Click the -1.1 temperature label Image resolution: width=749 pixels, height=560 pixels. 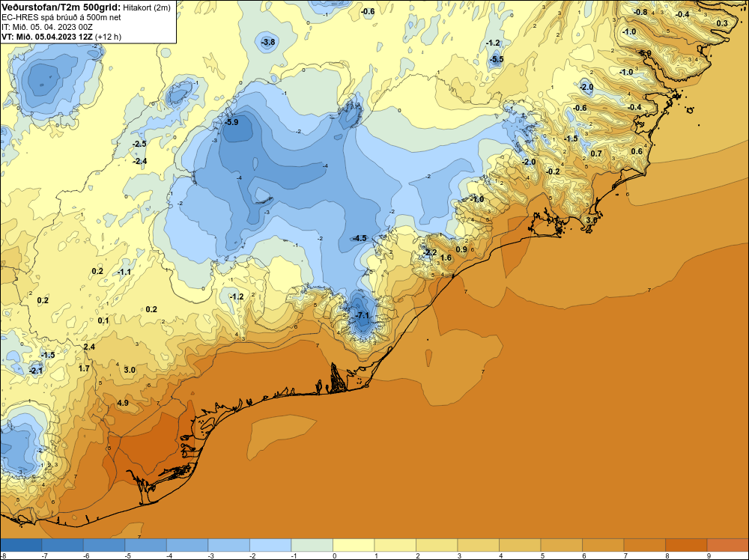coord(124,272)
